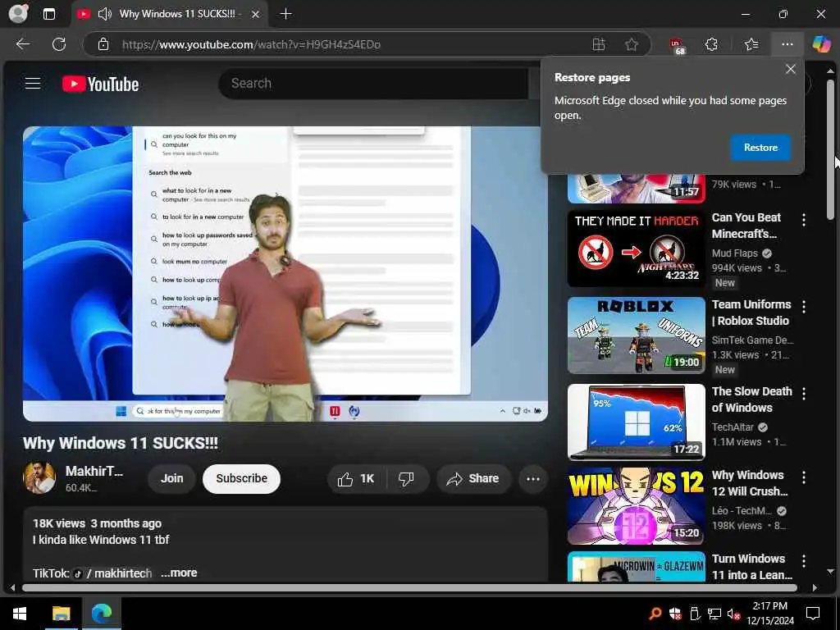This screenshot has height=630, width=840.
Task: Add this page to favorites star
Action: click(x=632, y=44)
